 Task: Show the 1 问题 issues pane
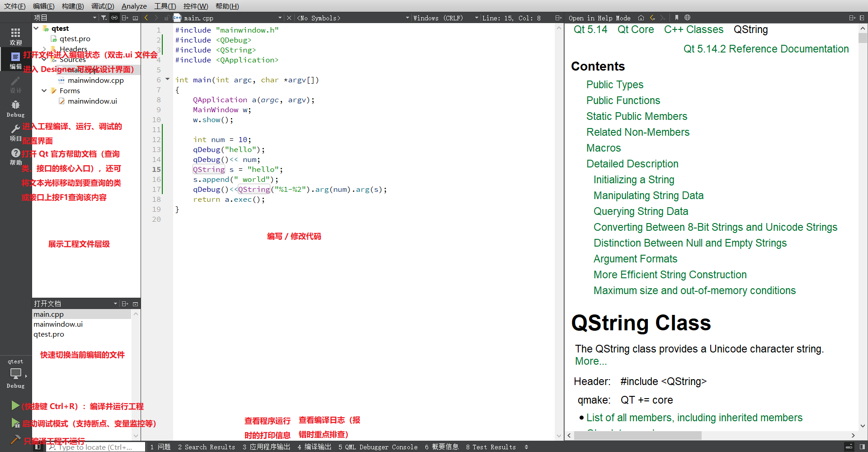pos(160,447)
